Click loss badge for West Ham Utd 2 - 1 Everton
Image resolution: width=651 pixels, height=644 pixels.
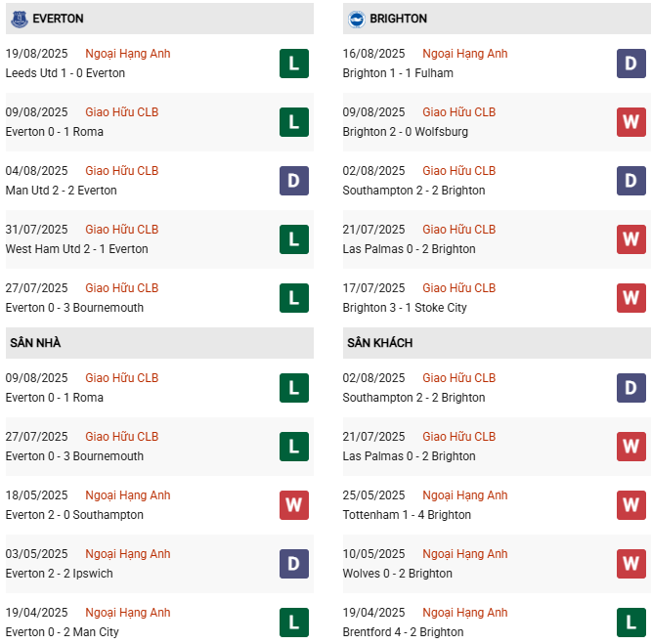click(293, 239)
